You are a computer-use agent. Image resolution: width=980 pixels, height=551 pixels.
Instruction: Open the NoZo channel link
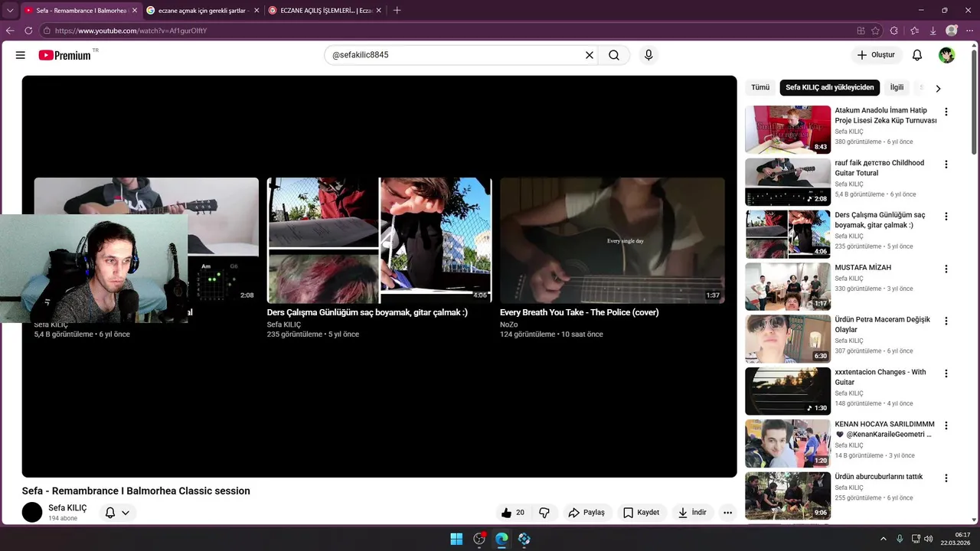point(509,324)
